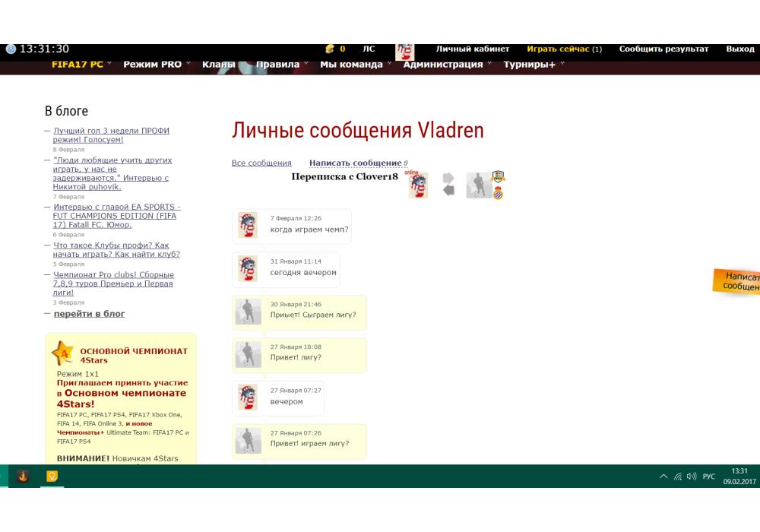760x532 pixels.
Task: Open Сообщить результат page
Action: [663, 49]
